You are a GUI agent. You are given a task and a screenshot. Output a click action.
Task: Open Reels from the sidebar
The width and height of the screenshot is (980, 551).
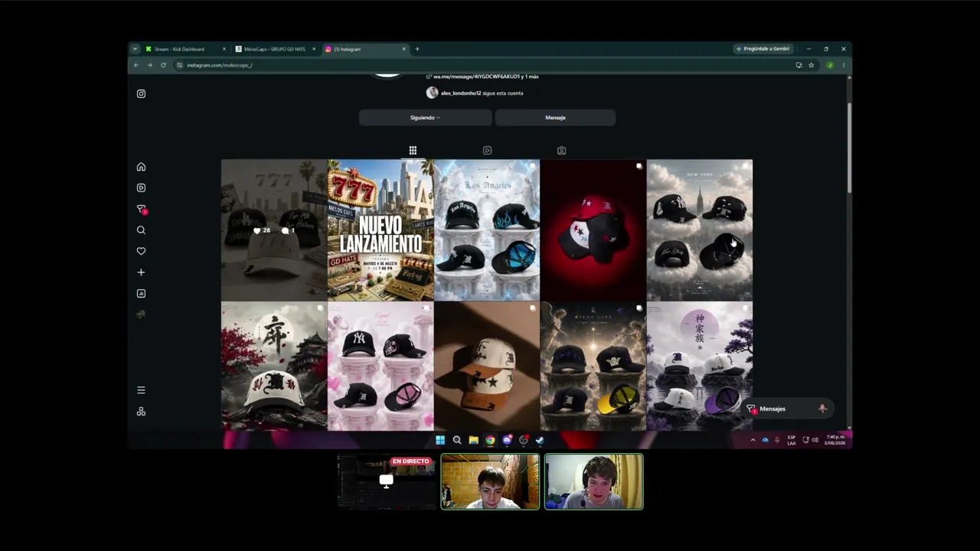[141, 187]
